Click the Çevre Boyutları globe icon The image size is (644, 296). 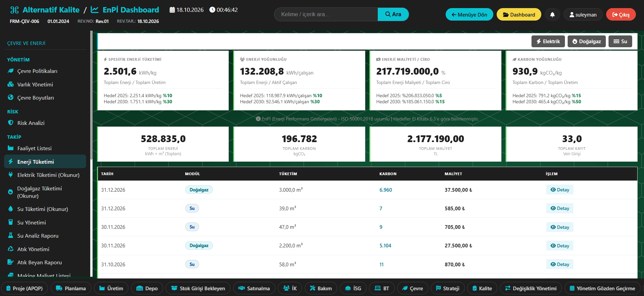click(10, 98)
